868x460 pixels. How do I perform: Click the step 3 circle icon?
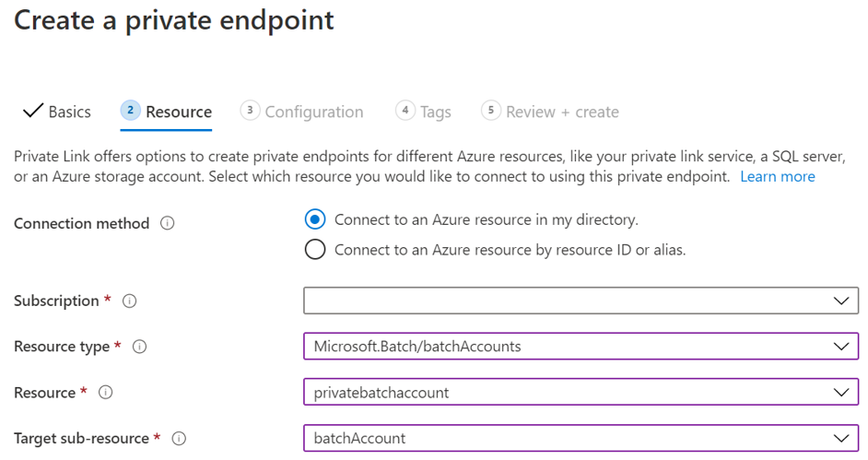pos(249,111)
